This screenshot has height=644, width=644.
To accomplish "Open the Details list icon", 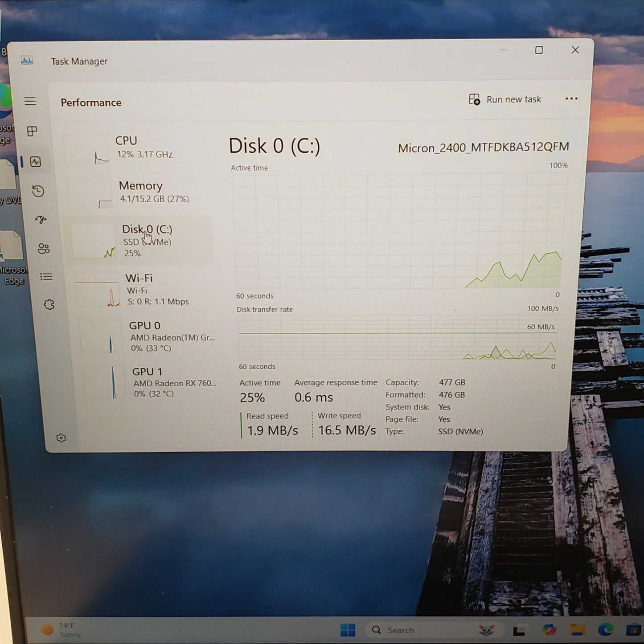I will pyautogui.click(x=46, y=277).
